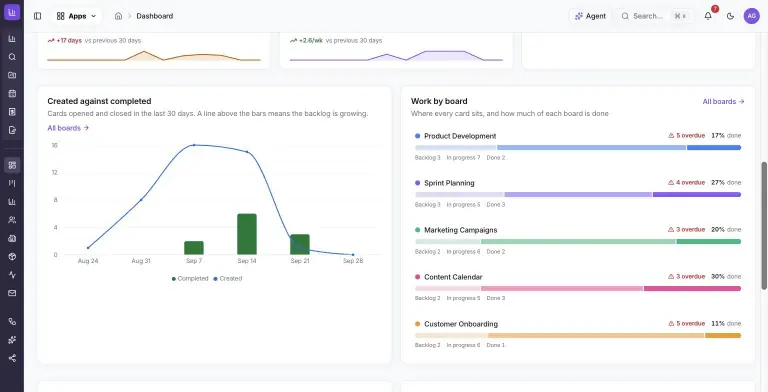Open the activity pulse icon in the sidebar
The width and height of the screenshot is (768, 392).
point(12,275)
